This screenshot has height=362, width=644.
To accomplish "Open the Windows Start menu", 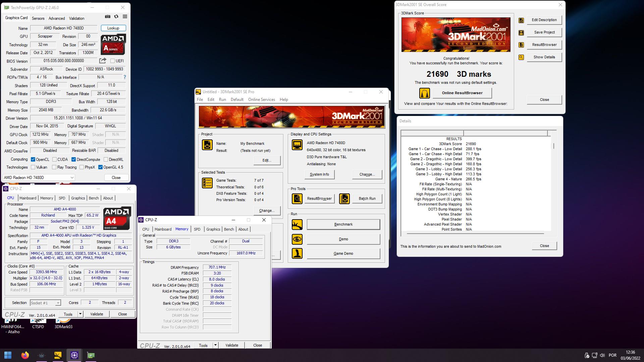I will click(x=8, y=355).
